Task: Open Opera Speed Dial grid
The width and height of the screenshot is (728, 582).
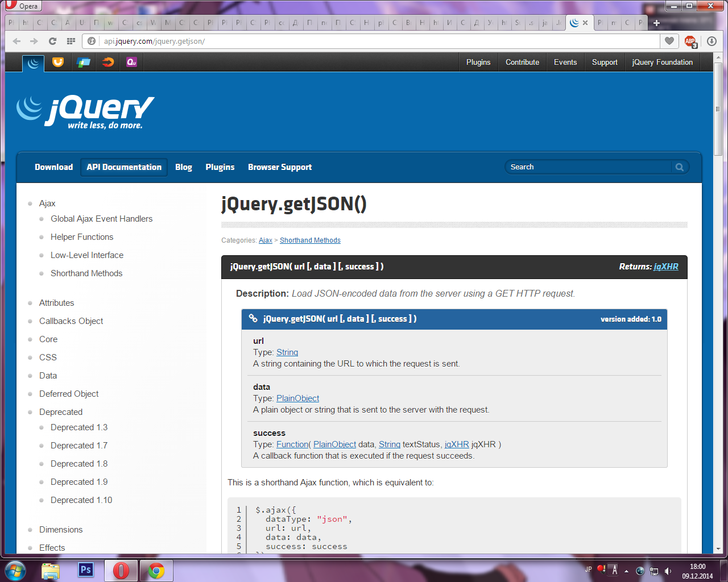Action: pyautogui.click(x=71, y=41)
